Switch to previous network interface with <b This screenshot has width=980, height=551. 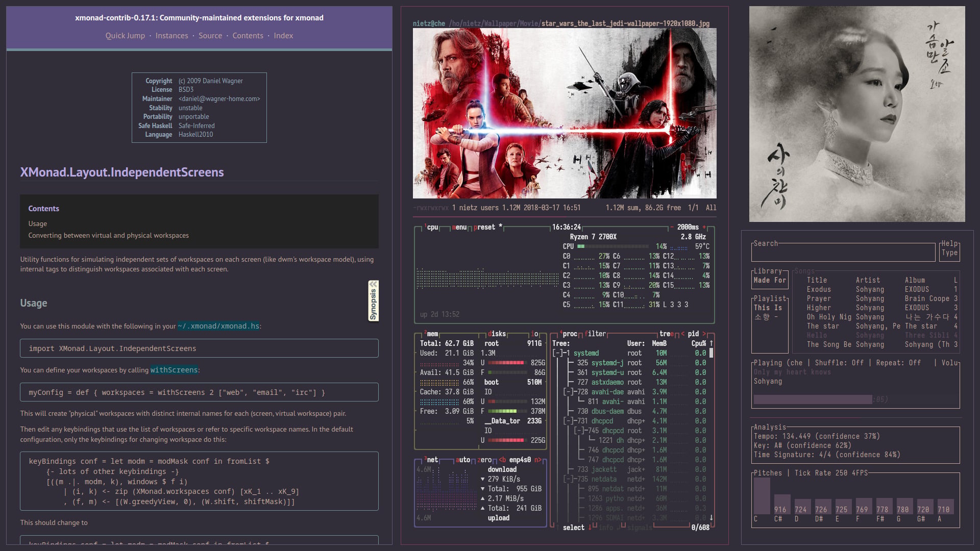pos(502,460)
